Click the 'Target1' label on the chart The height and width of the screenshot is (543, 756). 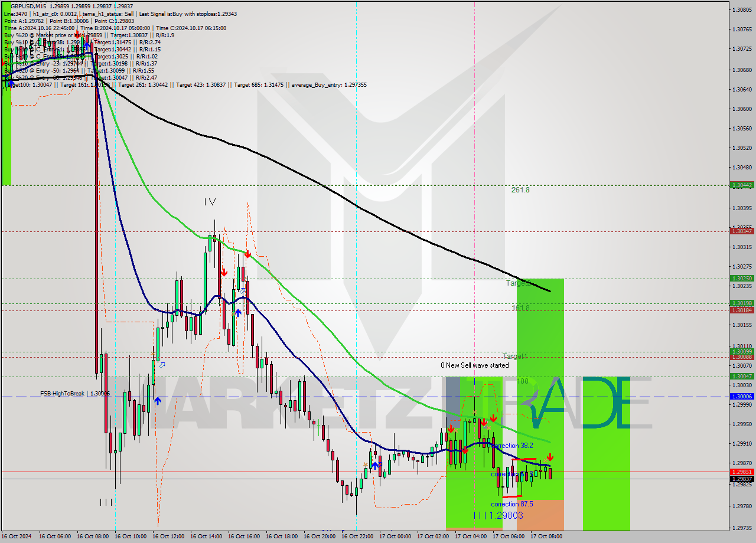point(514,356)
